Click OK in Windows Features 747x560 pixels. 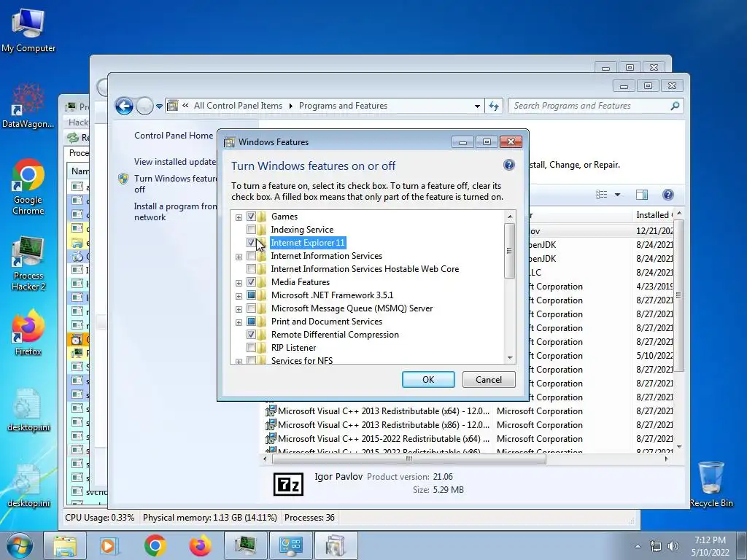click(x=428, y=379)
